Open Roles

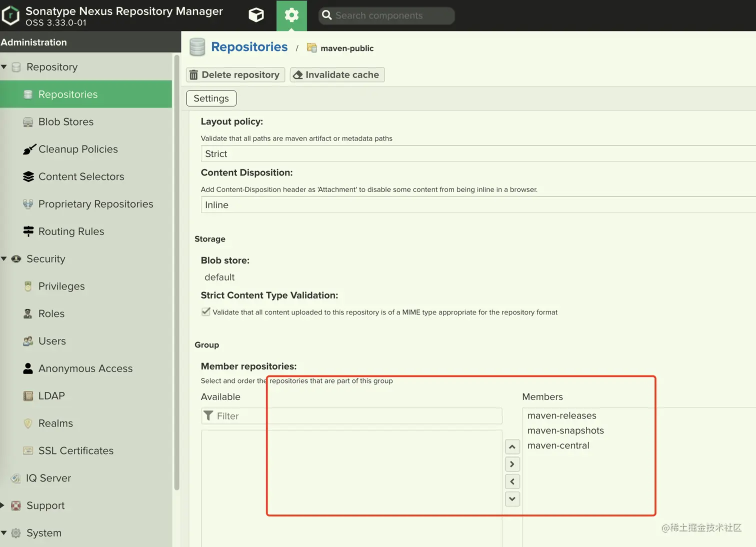point(51,313)
